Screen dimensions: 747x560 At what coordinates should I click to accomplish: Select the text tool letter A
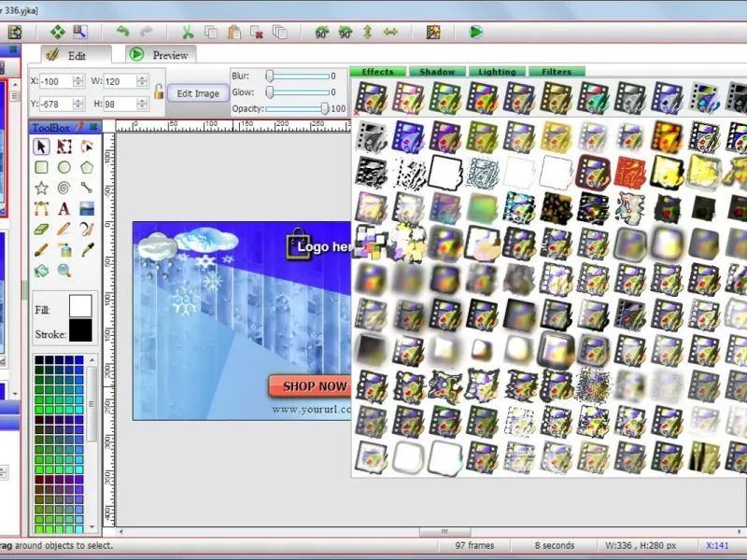tap(64, 208)
